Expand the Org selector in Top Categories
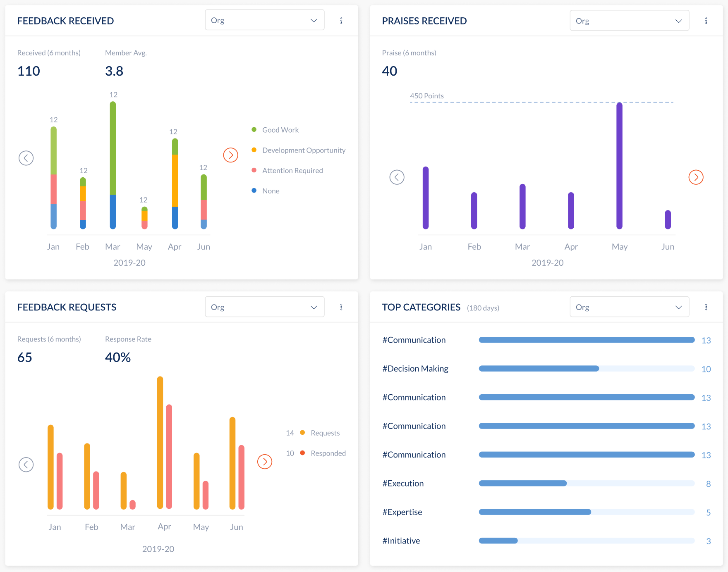The height and width of the screenshot is (572, 728). pos(629,307)
